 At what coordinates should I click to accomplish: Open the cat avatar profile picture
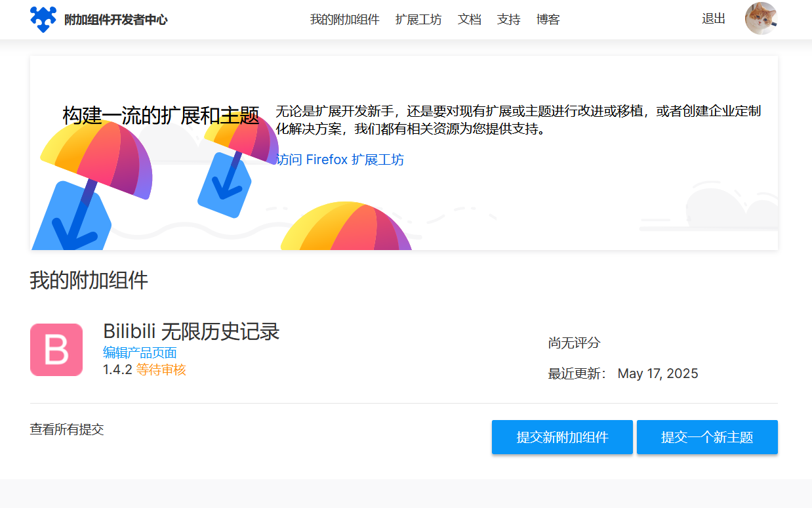pyautogui.click(x=761, y=18)
